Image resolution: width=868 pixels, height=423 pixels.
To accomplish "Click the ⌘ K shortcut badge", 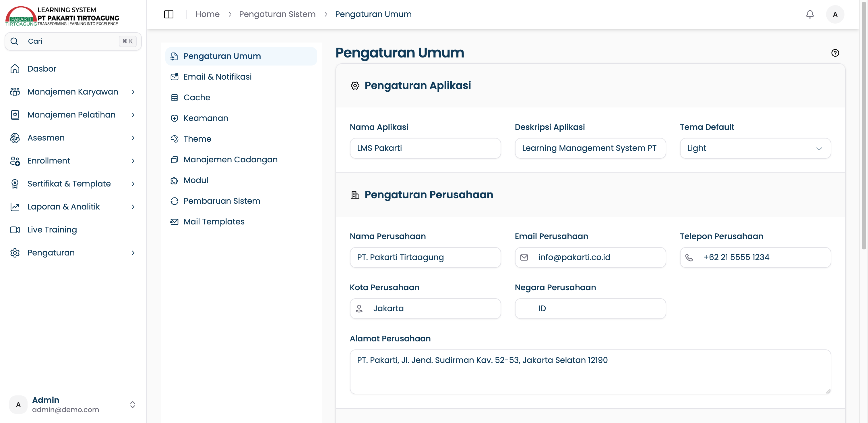I will (127, 41).
